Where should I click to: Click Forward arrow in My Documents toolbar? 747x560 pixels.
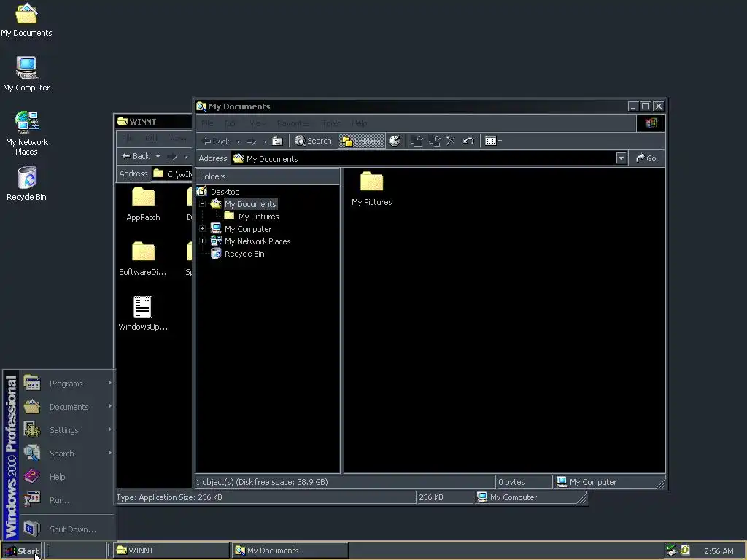coord(252,141)
